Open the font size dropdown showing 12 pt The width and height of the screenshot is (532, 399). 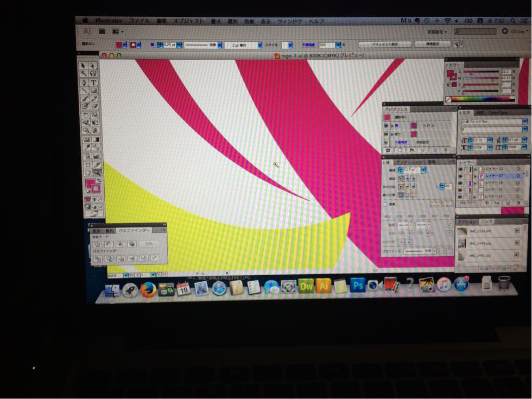(x=490, y=140)
